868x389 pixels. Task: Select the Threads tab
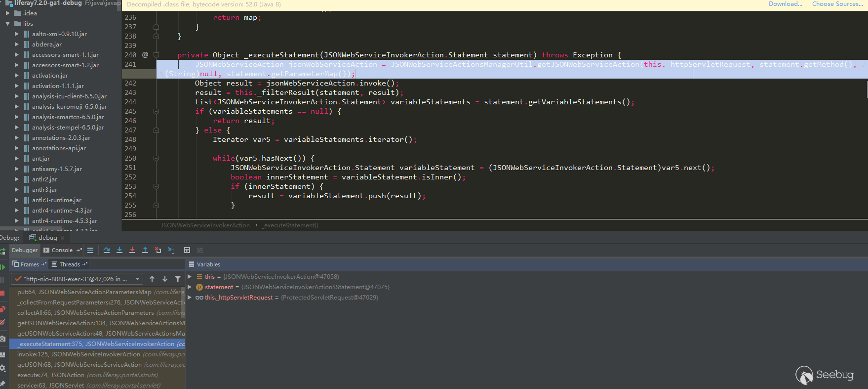[x=70, y=264]
